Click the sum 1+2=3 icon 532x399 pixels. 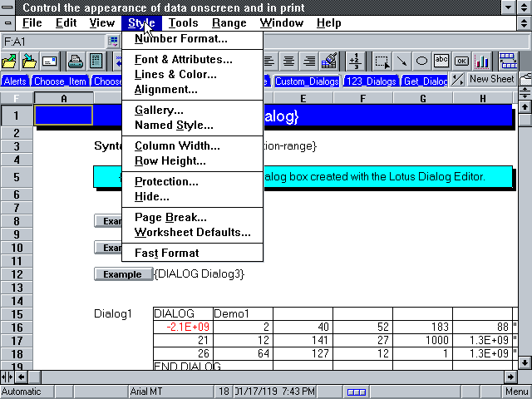(x=355, y=62)
